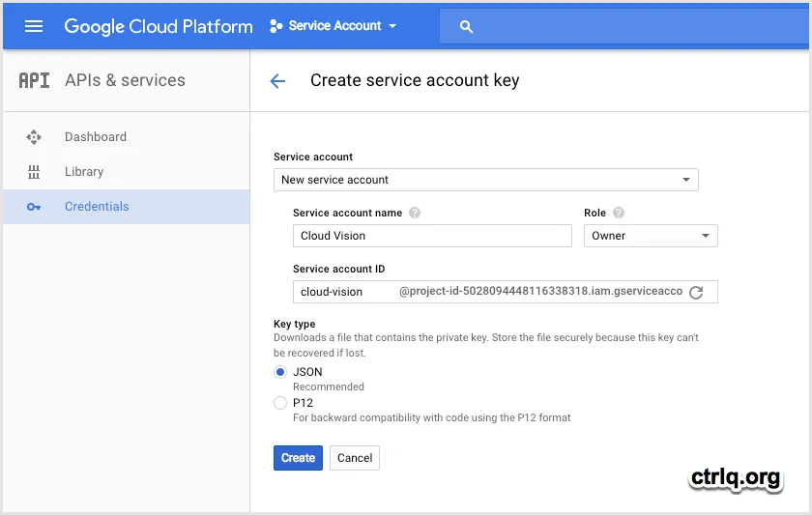Regenerate the service account ID via refresh icon
This screenshot has width=812, height=515.
tap(696, 293)
